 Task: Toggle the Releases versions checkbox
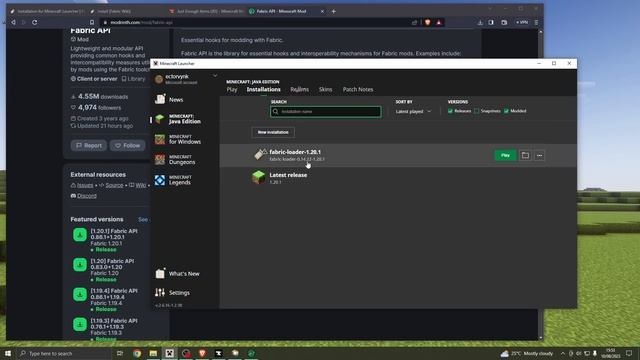tap(450, 111)
